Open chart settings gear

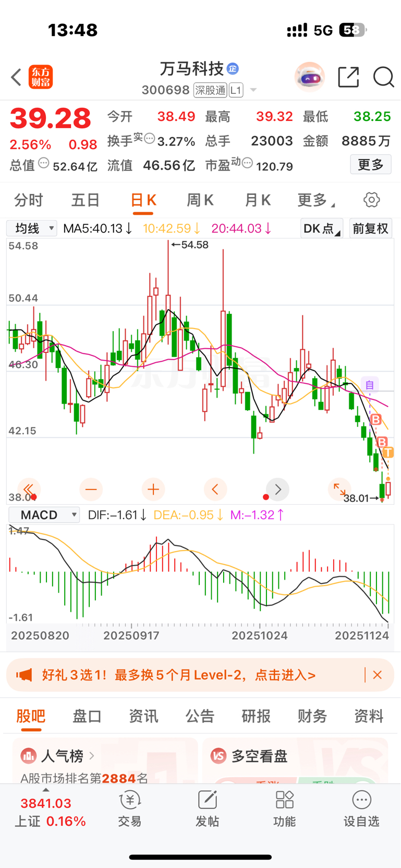[371, 200]
